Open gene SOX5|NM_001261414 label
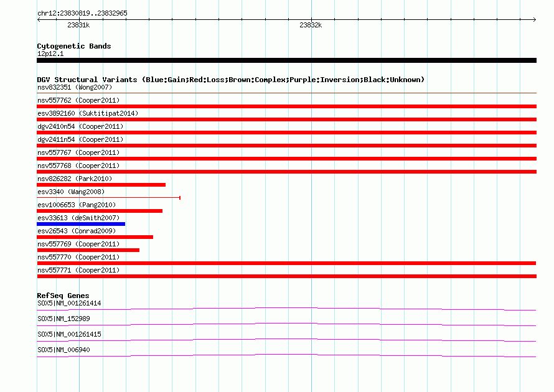 [69, 304]
